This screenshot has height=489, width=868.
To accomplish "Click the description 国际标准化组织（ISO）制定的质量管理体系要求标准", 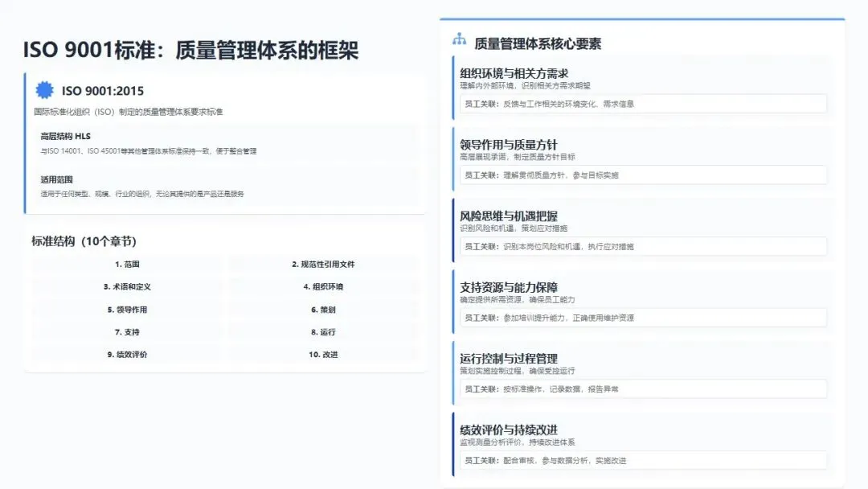I will pyautogui.click(x=129, y=112).
